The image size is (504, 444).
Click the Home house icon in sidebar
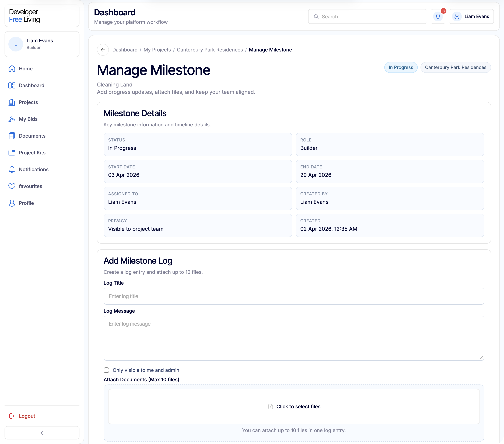pos(12,69)
